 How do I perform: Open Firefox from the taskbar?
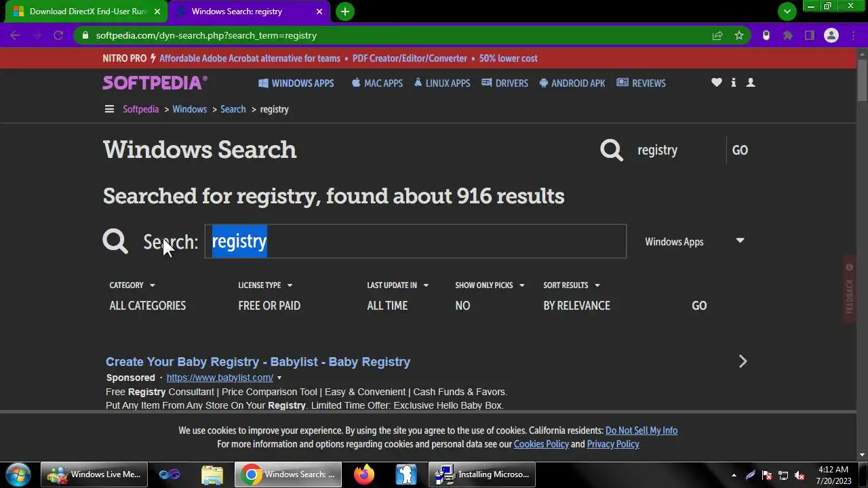pos(363,474)
